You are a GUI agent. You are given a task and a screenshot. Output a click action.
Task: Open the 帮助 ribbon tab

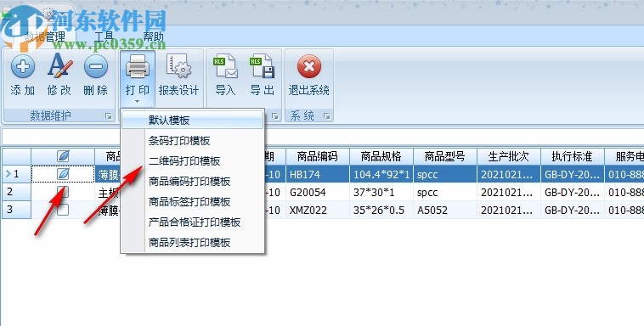click(154, 37)
